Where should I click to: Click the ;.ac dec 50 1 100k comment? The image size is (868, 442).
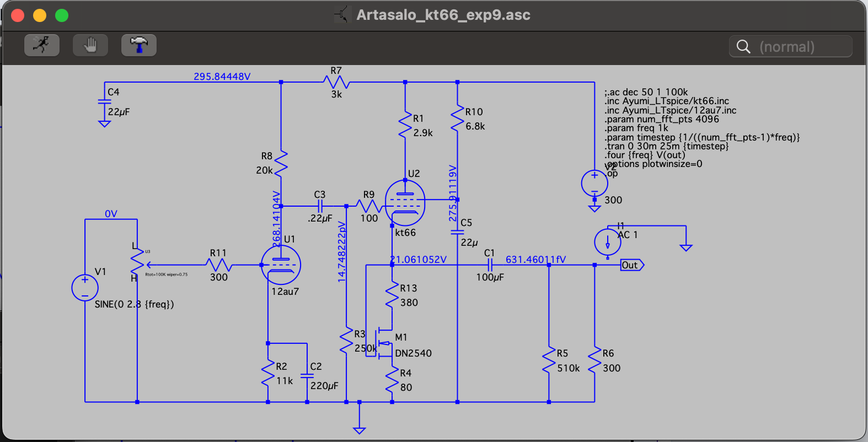tap(646, 92)
